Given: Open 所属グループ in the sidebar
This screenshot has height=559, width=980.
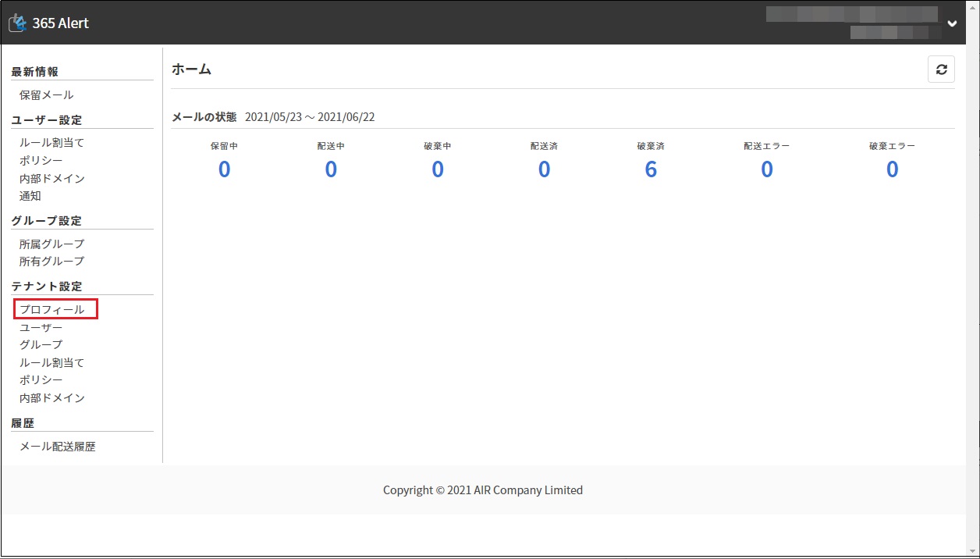Looking at the screenshot, I should click(x=51, y=244).
